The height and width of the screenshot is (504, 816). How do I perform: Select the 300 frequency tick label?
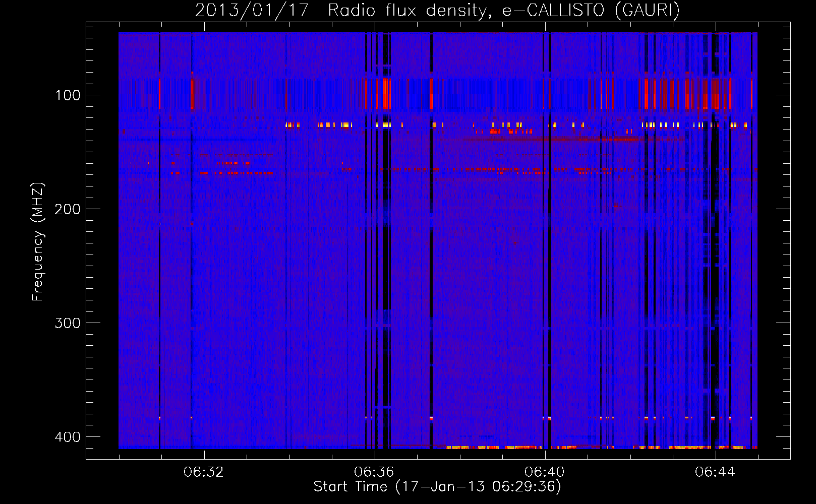click(x=68, y=323)
